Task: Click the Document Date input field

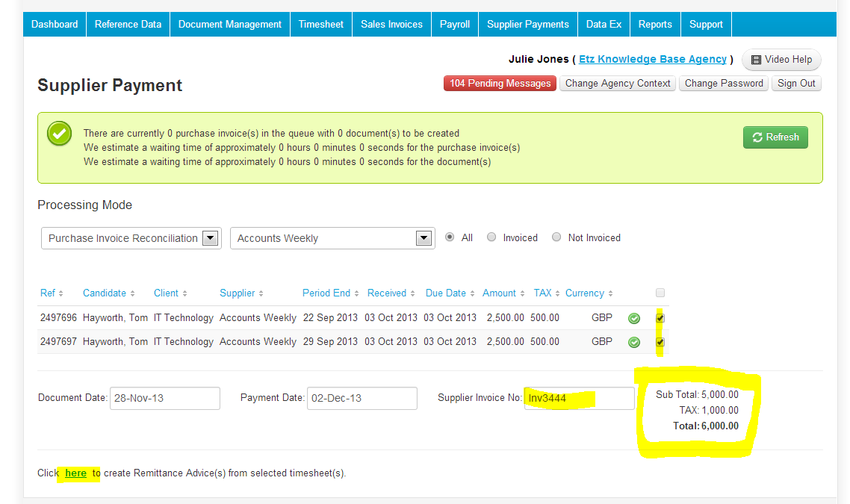Action: (x=165, y=398)
